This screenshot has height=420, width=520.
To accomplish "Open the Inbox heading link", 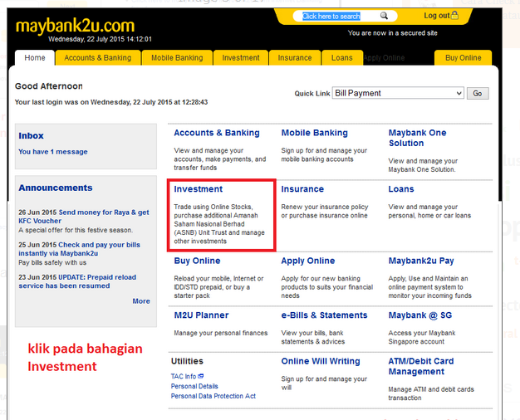I will coord(32,135).
